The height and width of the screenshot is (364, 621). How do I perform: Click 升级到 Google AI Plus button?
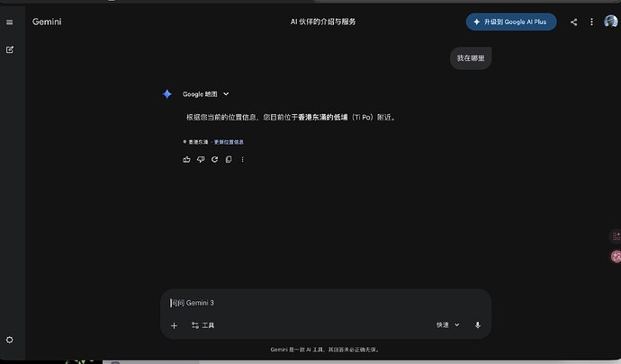coord(511,22)
